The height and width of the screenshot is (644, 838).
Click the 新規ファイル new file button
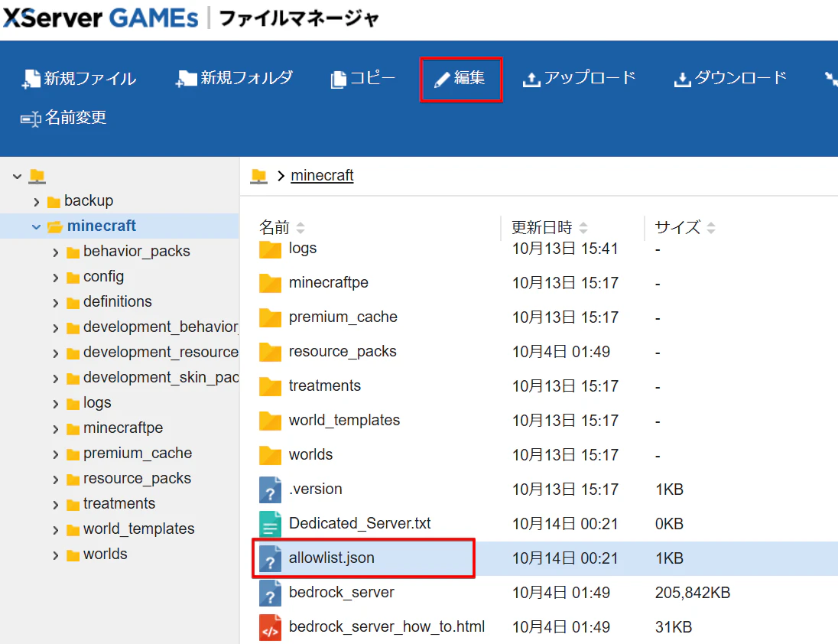point(79,79)
